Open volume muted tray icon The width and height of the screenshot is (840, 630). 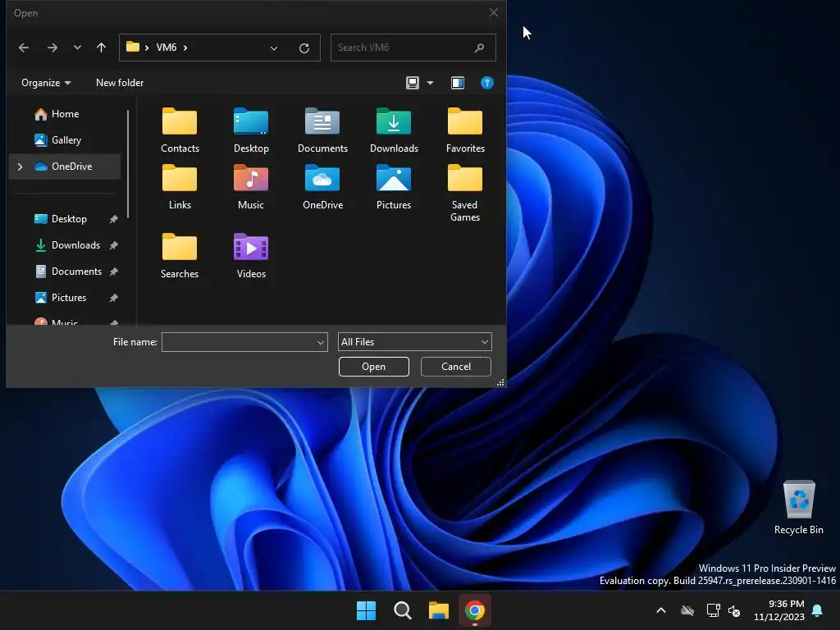734,610
